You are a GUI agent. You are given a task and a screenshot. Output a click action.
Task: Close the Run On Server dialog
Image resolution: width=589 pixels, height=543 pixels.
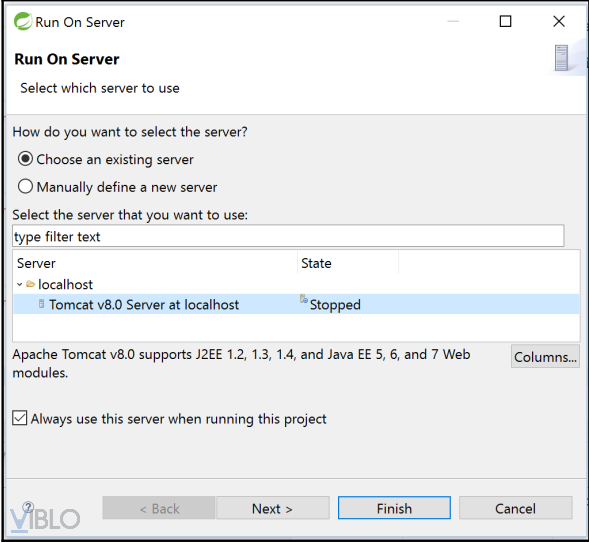(559, 21)
